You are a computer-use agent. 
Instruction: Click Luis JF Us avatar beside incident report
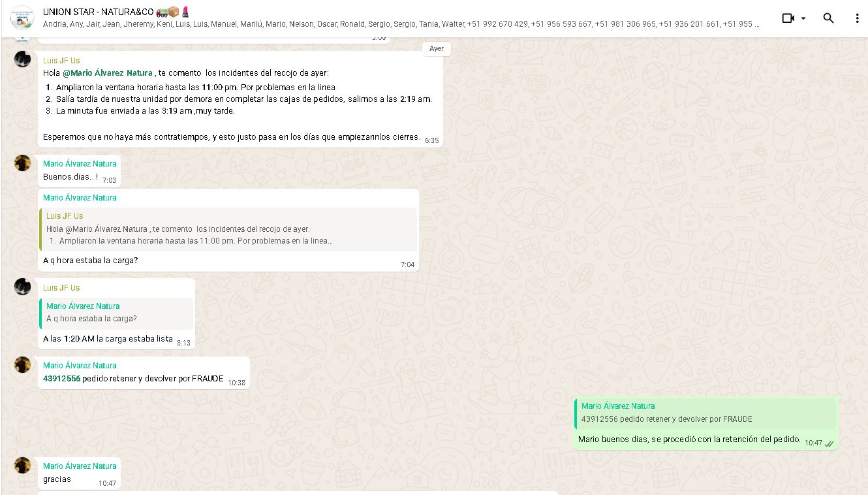tap(23, 59)
